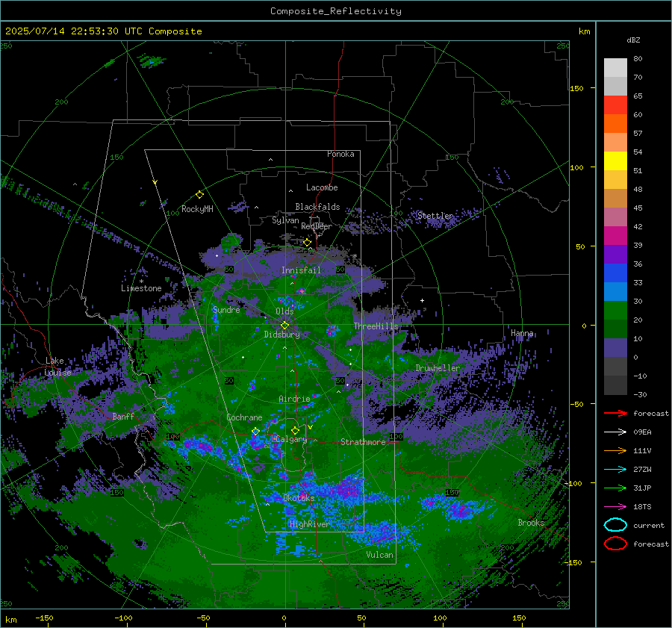Image resolution: width=672 pixels, height=628 pixels.
Task: Click the Composite_Reflectivity title
Action: click(x=336, y=11)
